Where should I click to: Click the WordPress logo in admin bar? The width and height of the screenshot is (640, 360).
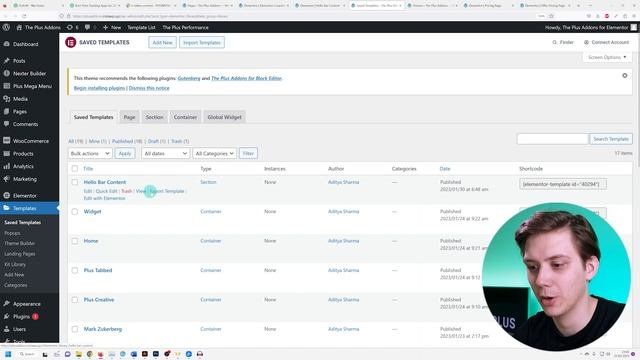pos(6,27)
